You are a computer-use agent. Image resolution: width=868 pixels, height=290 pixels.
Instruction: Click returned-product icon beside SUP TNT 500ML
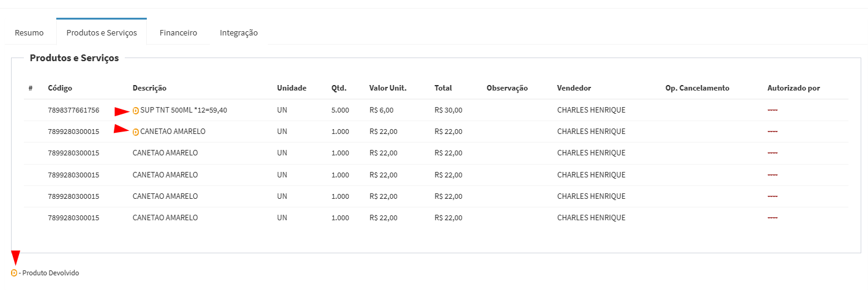coord(136,111)
